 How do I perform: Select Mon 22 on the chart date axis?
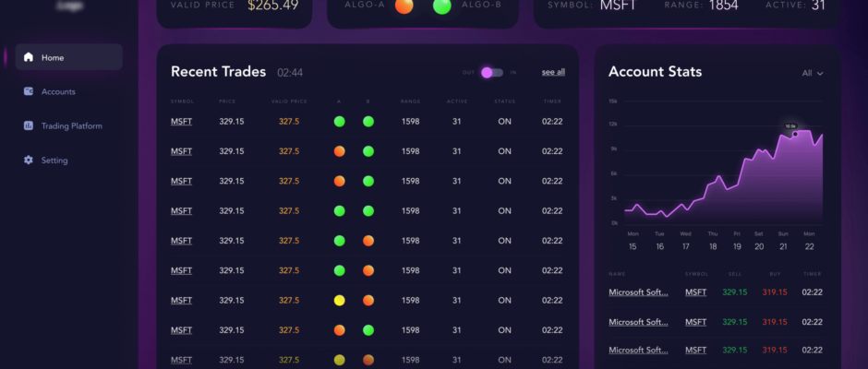pyautogui.click(x=809, y=240)
